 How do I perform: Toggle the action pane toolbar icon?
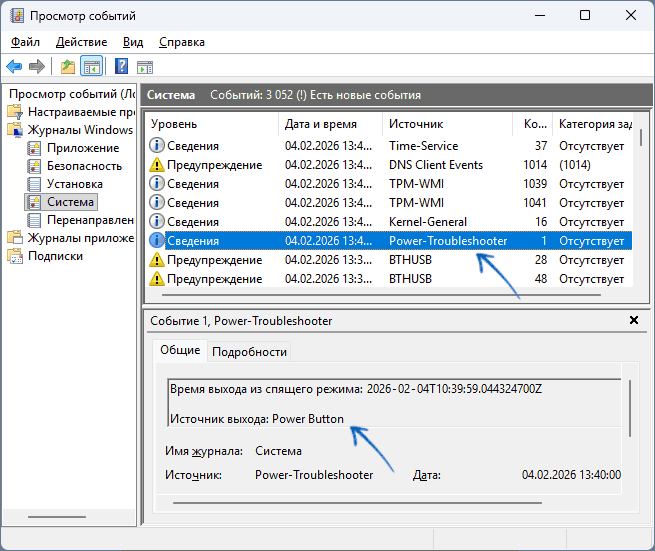click(x=145, y=67)
